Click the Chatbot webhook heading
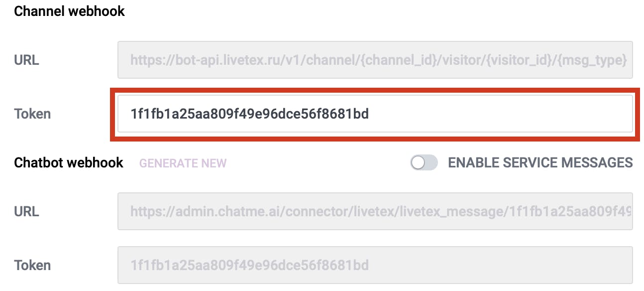The image size is (644, 291). pos(69,163)
